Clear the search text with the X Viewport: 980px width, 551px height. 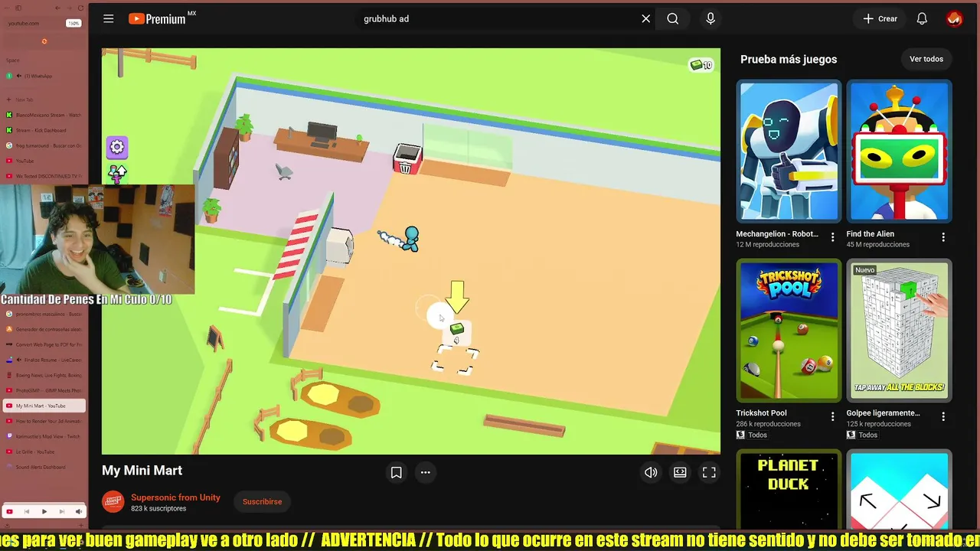(x=646, y=19)
